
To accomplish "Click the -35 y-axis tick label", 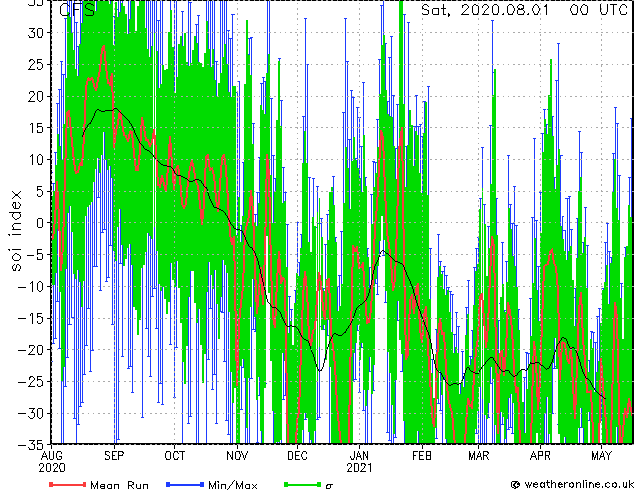I will tap(31, 445).
